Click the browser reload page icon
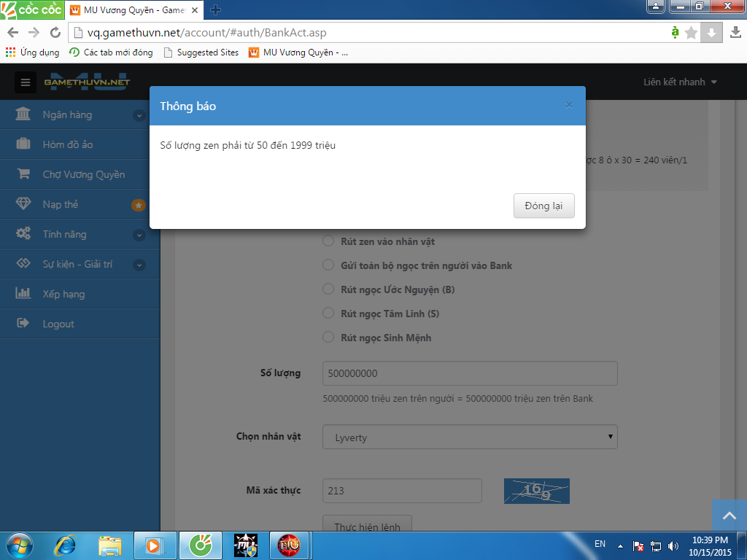 tap(55, 33)
